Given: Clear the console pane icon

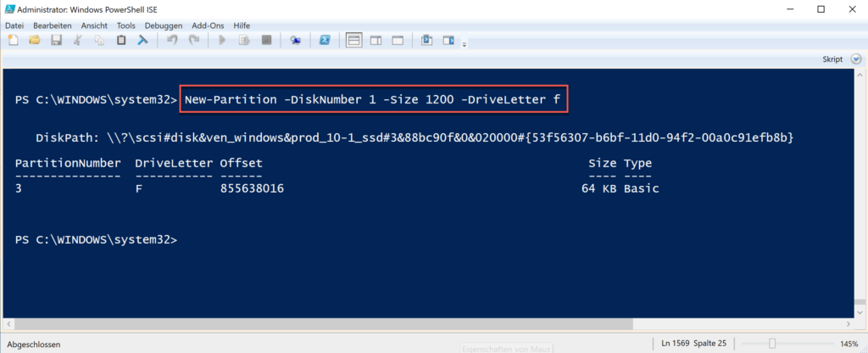Looking at the screenshot, I should pos(142,40).
